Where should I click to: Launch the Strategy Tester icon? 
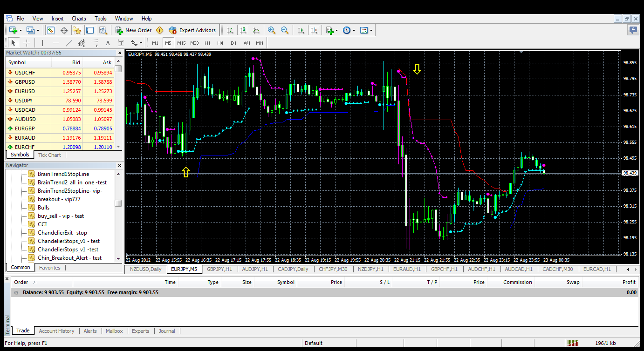(103, 30)
